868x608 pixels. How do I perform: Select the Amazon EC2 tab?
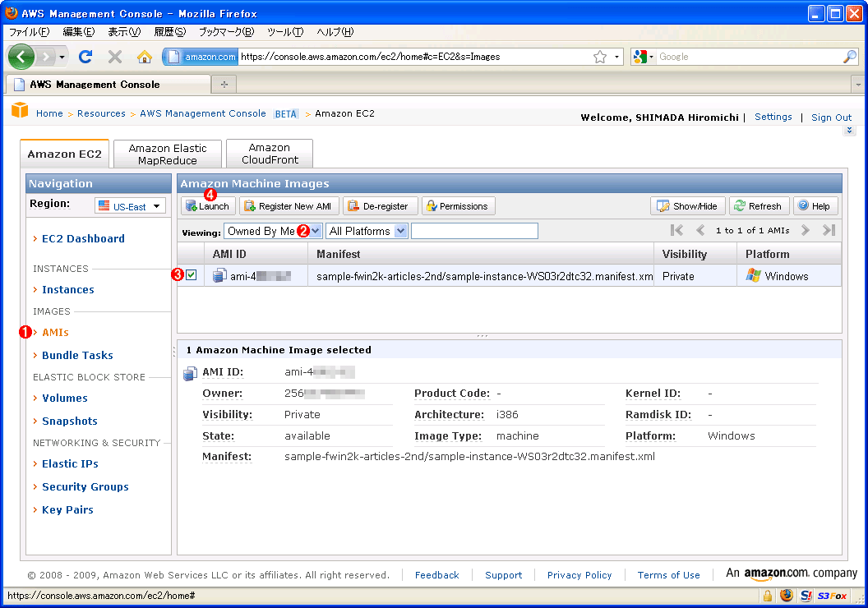[x=64, y=154]
